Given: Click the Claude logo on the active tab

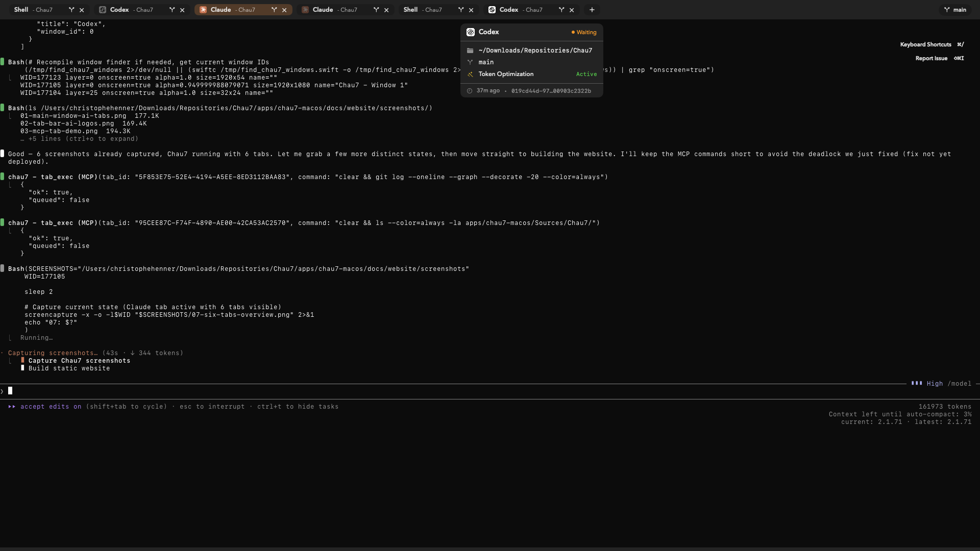Looking at the screenshot, I should click(203, 10).
